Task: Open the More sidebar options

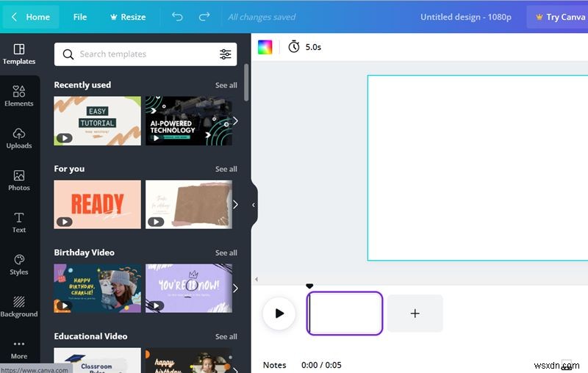Action: (19, 350)
